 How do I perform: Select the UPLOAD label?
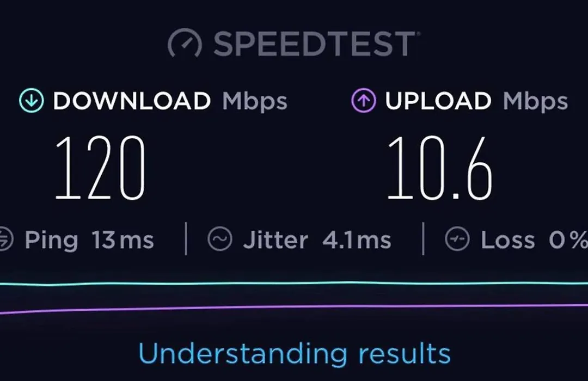(x=438, y=101)
